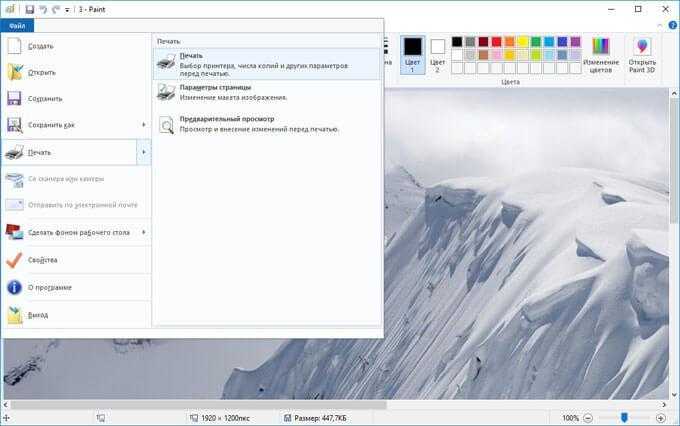Image resolution: width=680 pixels, height=426 pixels.
Task: Pick the orange color swatch
Action: (510, 42)
